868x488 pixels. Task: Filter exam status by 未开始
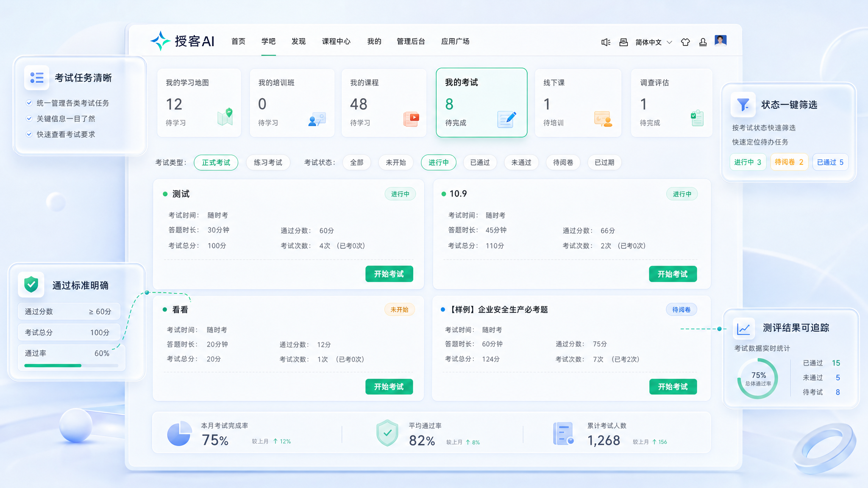396,163
